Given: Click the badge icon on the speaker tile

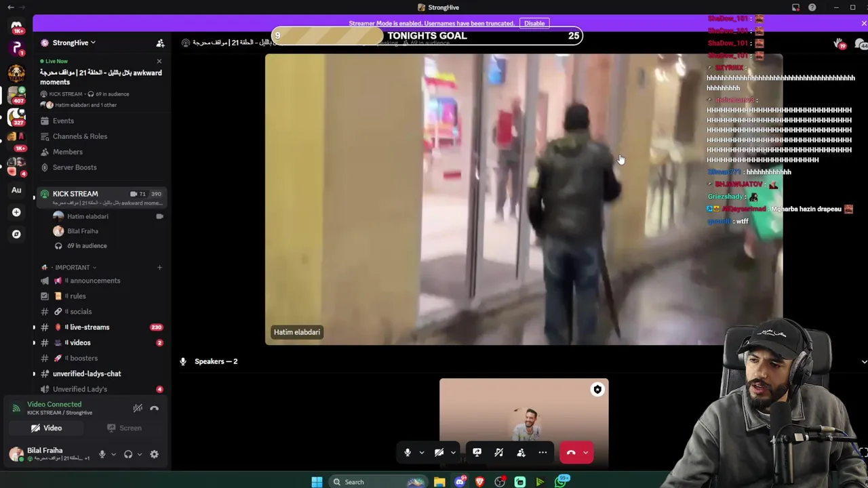Looking at the screenshot, I should tap(597, 390).
